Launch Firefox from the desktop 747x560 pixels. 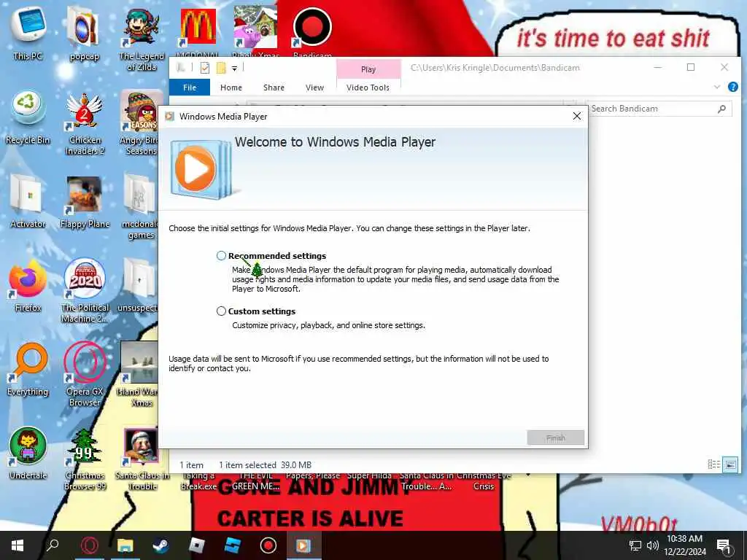point(28,286)
